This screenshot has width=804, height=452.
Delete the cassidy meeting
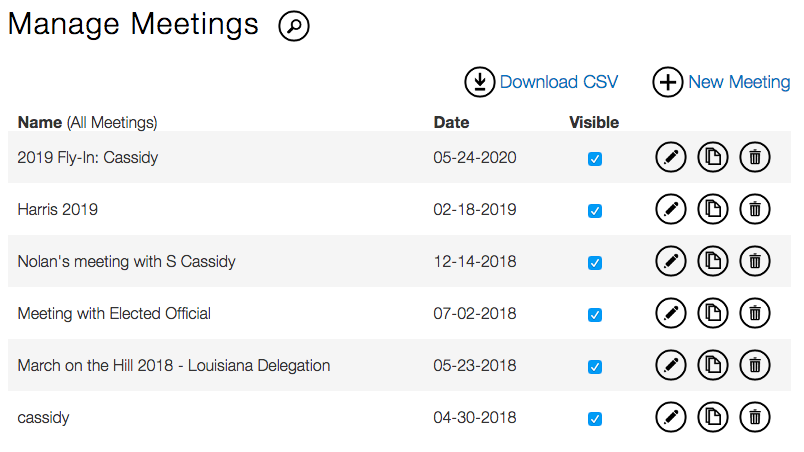coord(755,418)
